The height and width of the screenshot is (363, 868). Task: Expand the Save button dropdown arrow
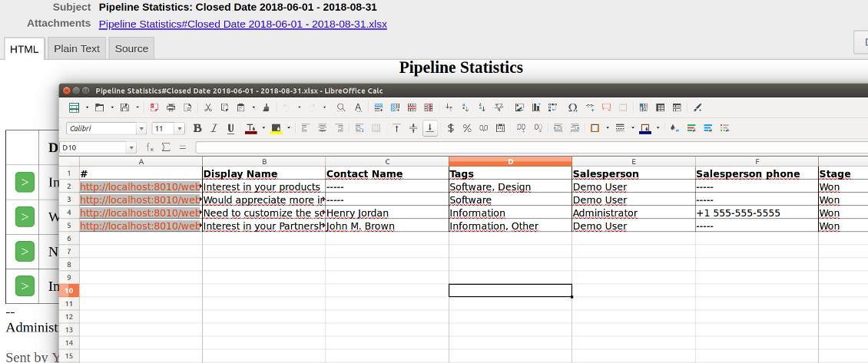pyautogui.click(x=137, y=107)
